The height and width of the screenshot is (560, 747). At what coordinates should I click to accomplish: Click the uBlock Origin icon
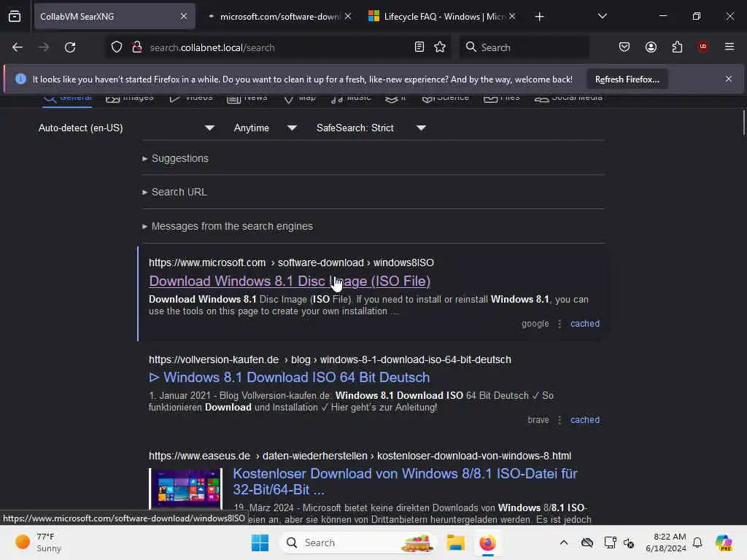pyautogui.click(x=703, y=47)
